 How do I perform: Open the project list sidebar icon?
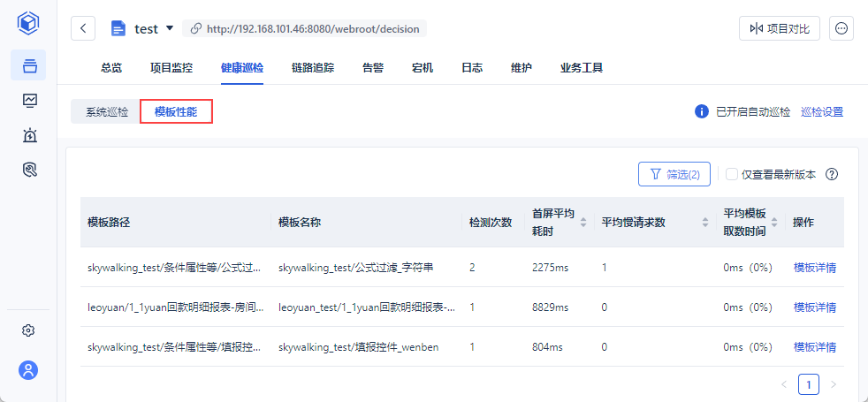[29, 65]
